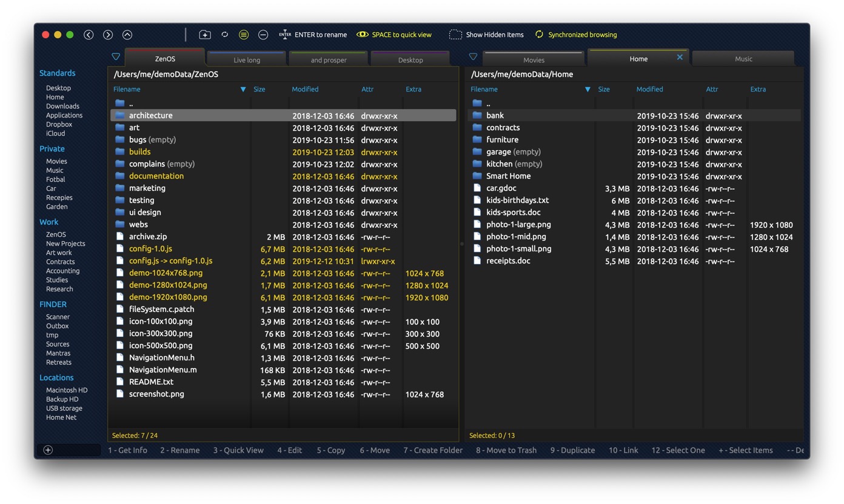This screenshot has width=844, height=504.
Task: Click 7 - Create Folder button
Action: coord(433,450)
